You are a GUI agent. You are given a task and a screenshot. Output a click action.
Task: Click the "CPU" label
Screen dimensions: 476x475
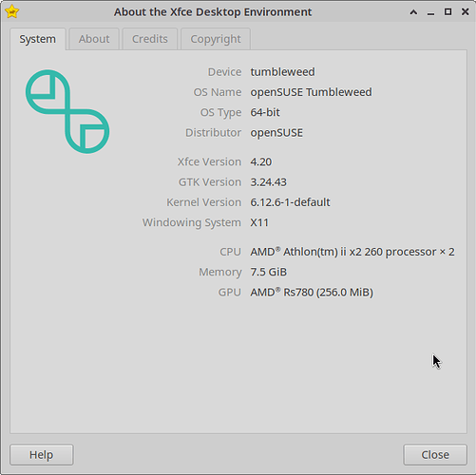[x=231, y=252]
